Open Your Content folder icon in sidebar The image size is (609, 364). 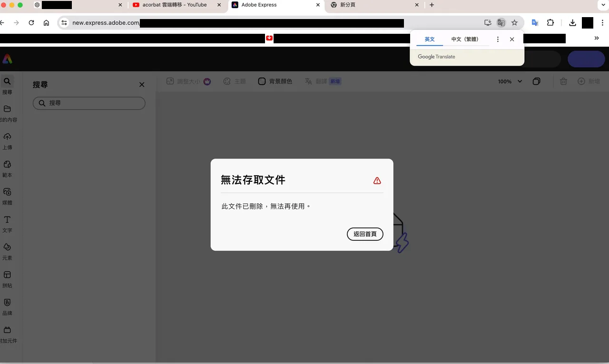pyautogui.click(x=7, y=109)
